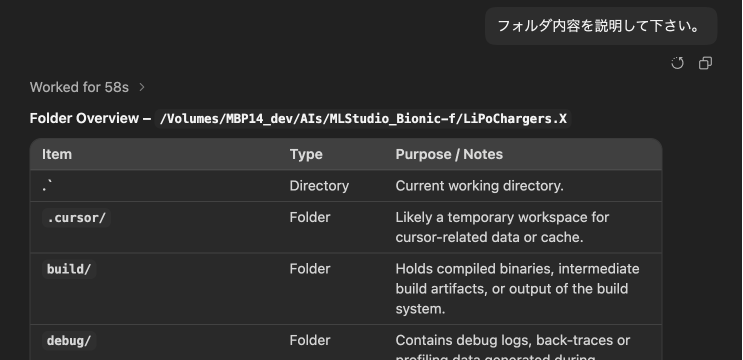
Task: Click Current working directory note text
Action: pyautogui.click(x=480, y=186)
